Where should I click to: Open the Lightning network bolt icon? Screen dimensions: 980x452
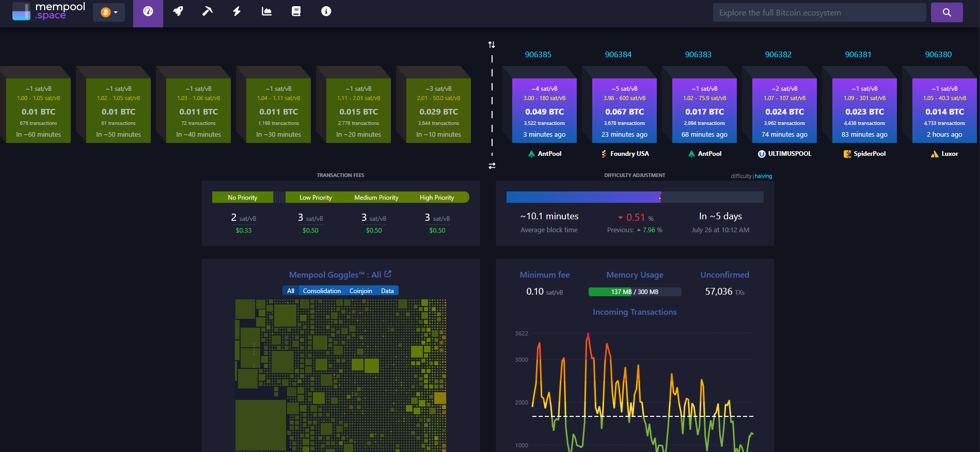tap(237, 11)
